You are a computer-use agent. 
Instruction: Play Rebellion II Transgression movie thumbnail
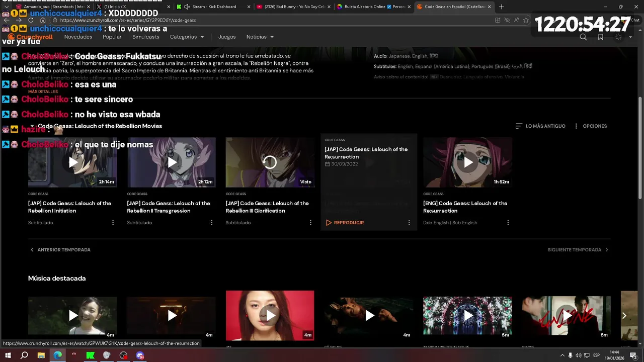(171, 162)
